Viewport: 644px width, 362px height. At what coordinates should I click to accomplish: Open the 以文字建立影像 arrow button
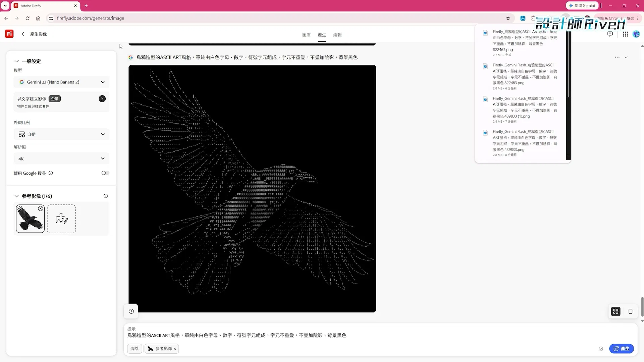102,99
